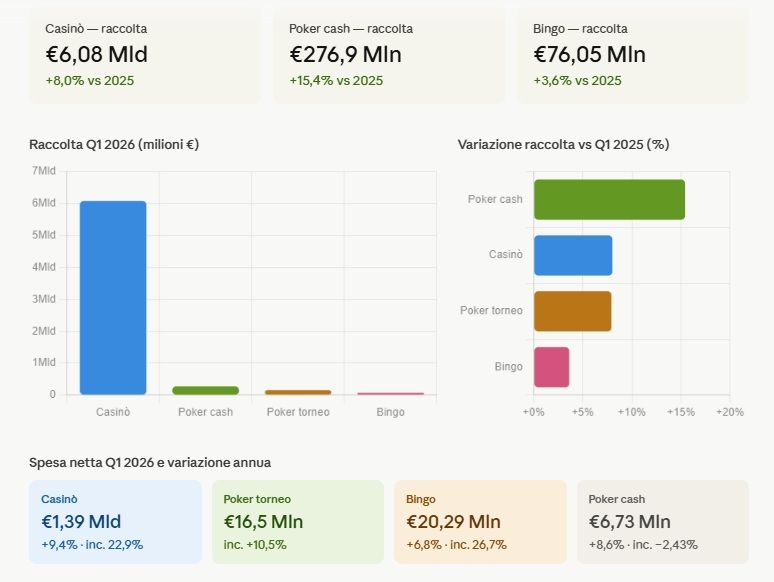Screen dimensions: 774x582
Task: Open the green Poker torneo €16,5 Mln card
Action: pos(298,522)
